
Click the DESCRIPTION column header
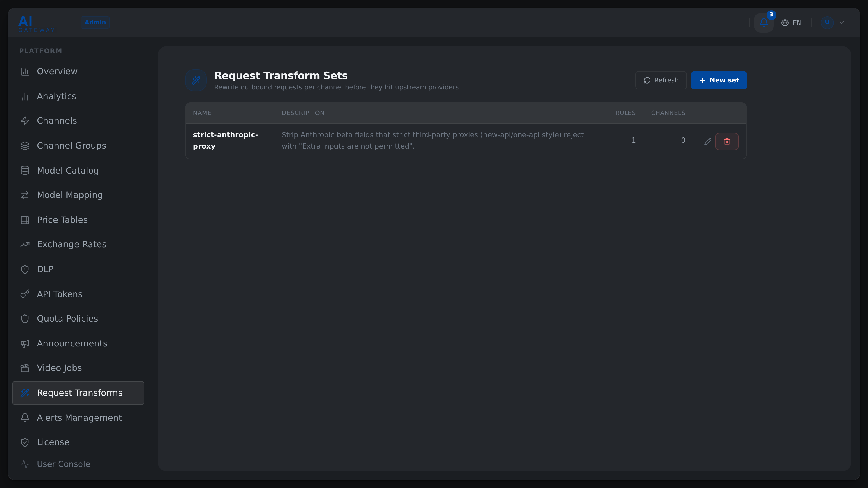[303, 113]
